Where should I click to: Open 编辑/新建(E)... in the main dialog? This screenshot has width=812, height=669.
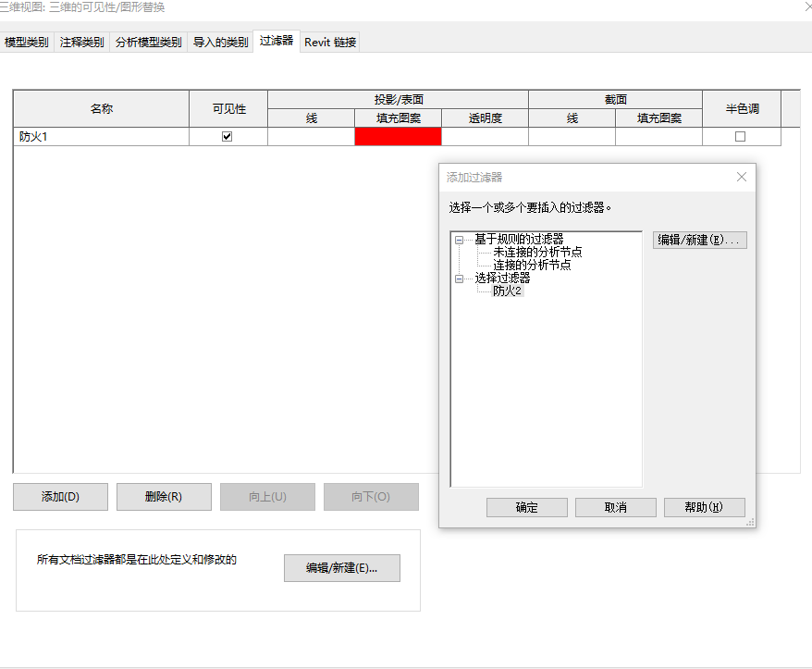pyautogui.click(x=342, y=568)
